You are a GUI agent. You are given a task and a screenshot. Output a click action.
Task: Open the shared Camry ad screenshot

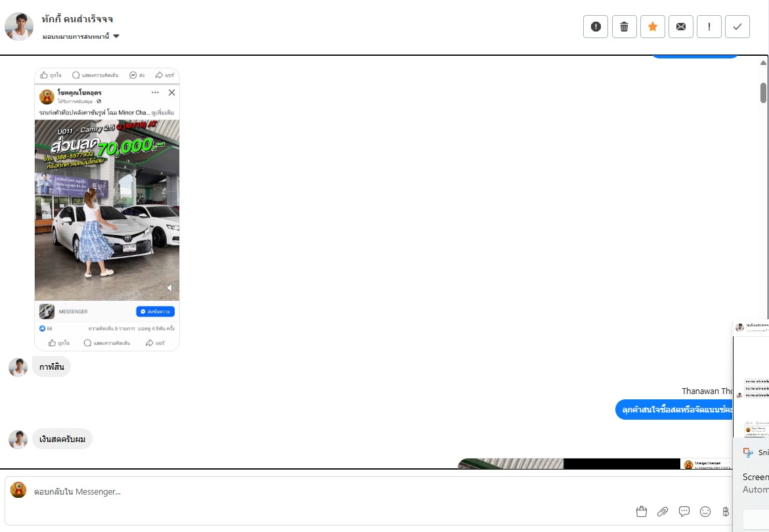point(107,210)
